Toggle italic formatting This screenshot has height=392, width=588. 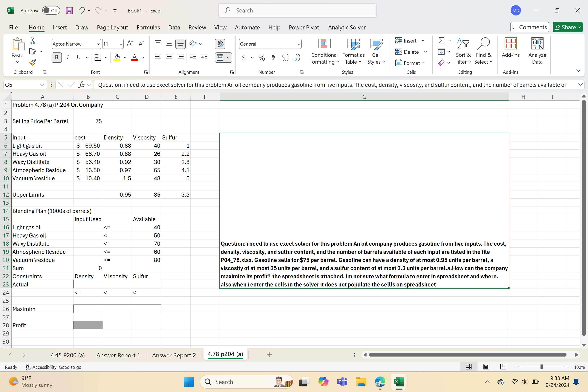[68, 58]
